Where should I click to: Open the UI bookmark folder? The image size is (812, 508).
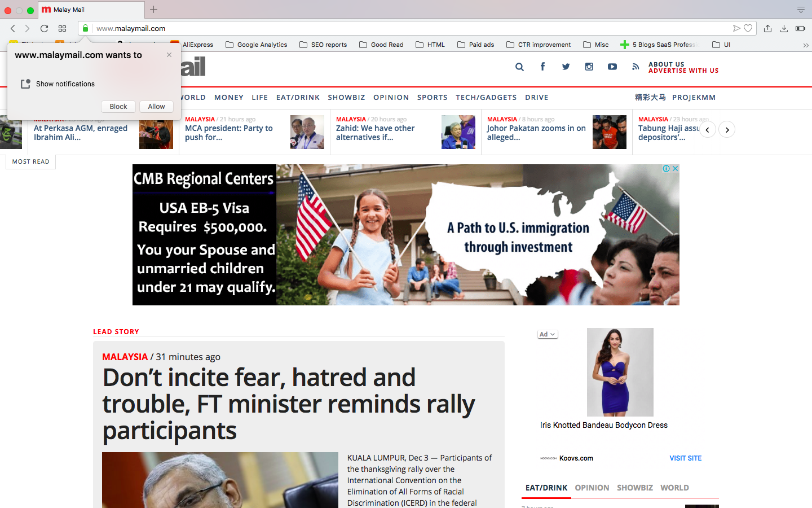(x=721, y=45)
